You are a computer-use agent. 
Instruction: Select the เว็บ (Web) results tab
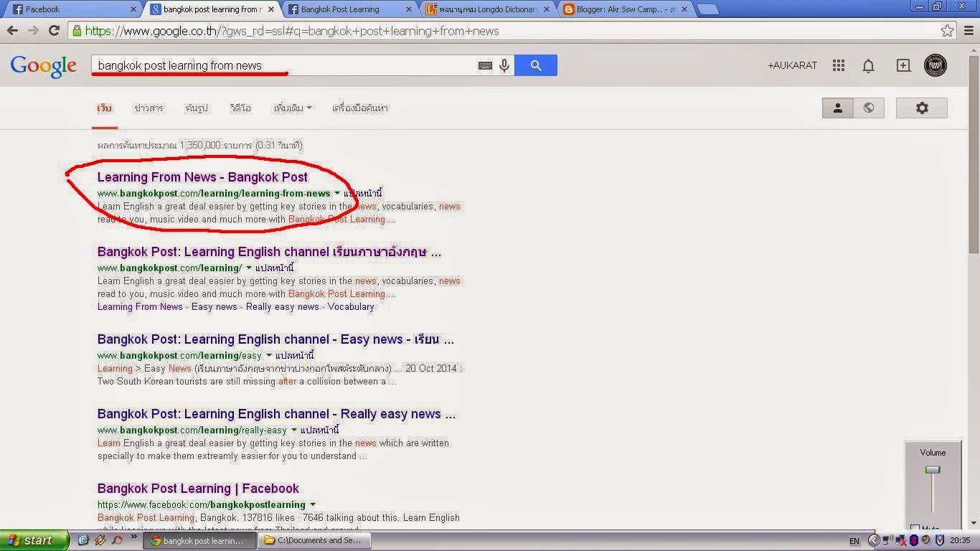[105, 108]
